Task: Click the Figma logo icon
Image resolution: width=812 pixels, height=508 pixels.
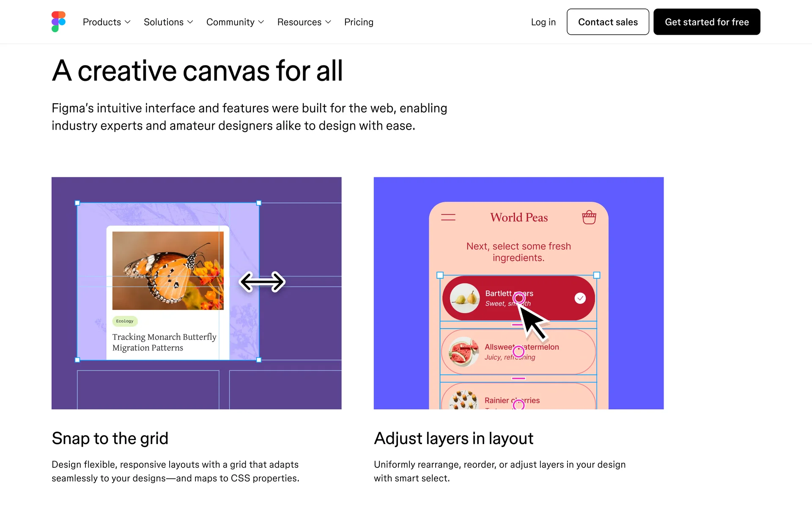Action: coord(58,22)
